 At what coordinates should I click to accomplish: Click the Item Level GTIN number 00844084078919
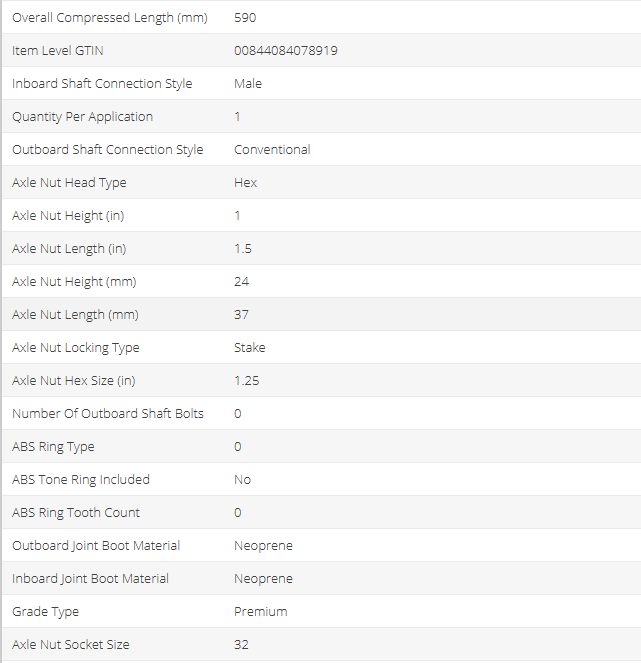(x=285, y=51)
